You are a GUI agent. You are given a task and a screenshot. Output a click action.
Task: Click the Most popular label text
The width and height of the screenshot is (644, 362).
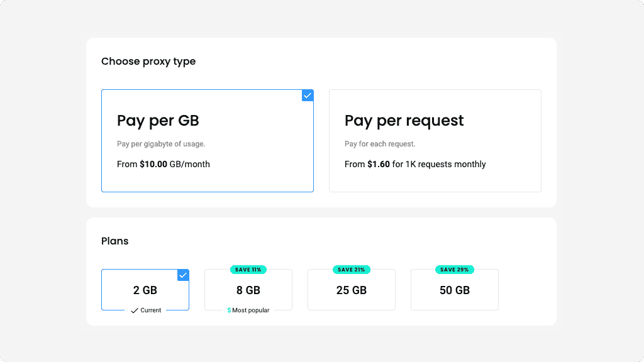point(251,310)
